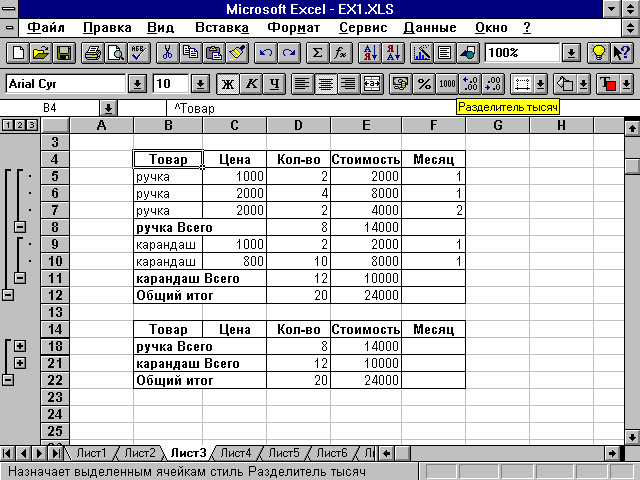Toggle italic with the К button
The width and height of the screenshot is (640, 480).
[x=251, y=84]
